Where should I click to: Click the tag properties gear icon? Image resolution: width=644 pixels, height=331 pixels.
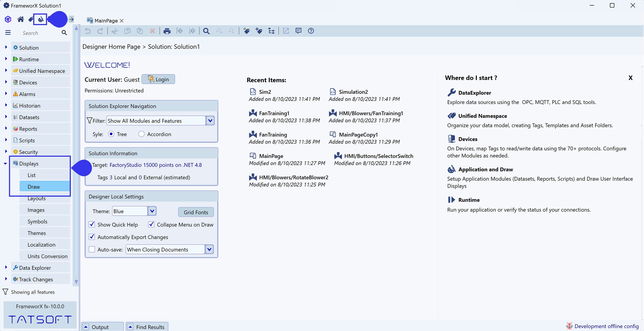(x=259, y=31)
